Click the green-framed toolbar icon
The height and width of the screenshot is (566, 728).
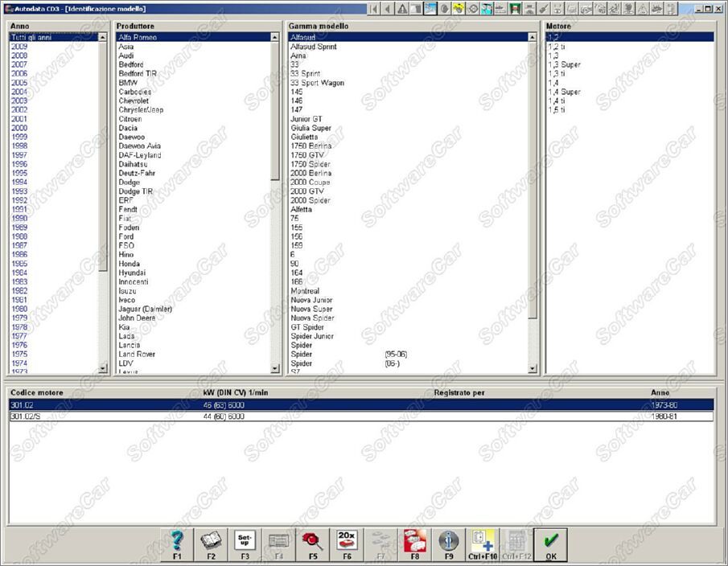tap(515, 8)
